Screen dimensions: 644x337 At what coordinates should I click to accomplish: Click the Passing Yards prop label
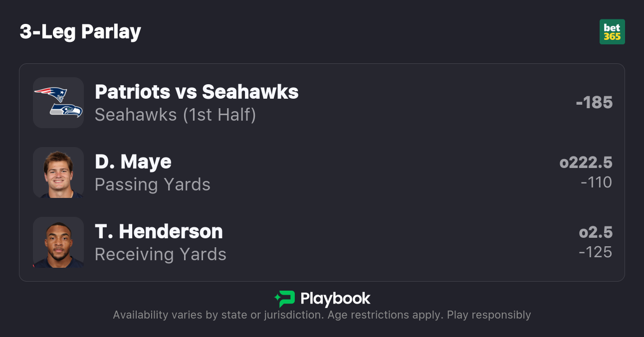pyautogui.click(x=153, y=184)
